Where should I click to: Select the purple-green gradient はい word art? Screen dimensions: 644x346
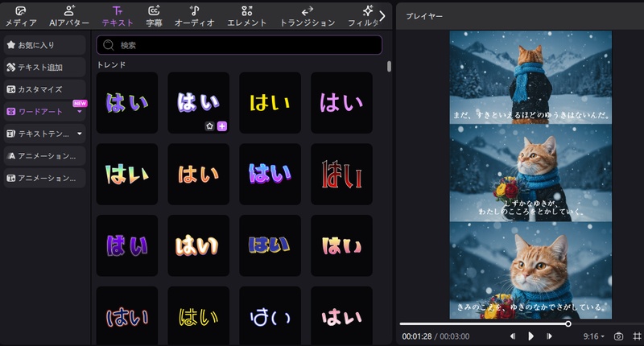[127, 103]
